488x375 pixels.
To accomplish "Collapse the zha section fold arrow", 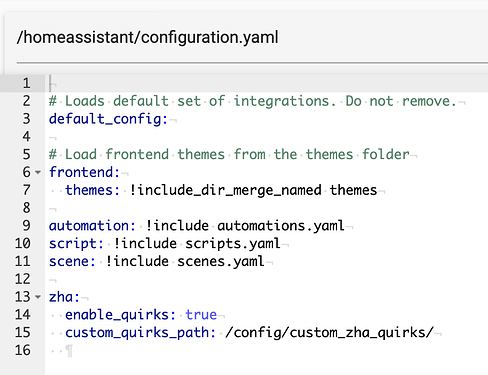I will [38, 297].
